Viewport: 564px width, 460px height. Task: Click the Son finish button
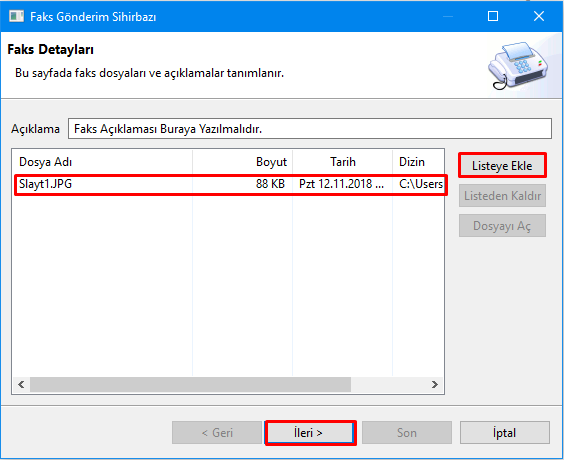pyautogui.click(x=407, y=433)
